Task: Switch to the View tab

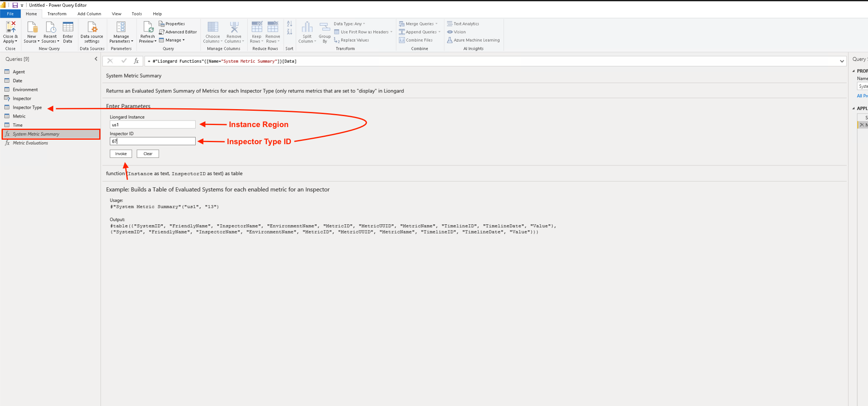Action: [116, 14]
